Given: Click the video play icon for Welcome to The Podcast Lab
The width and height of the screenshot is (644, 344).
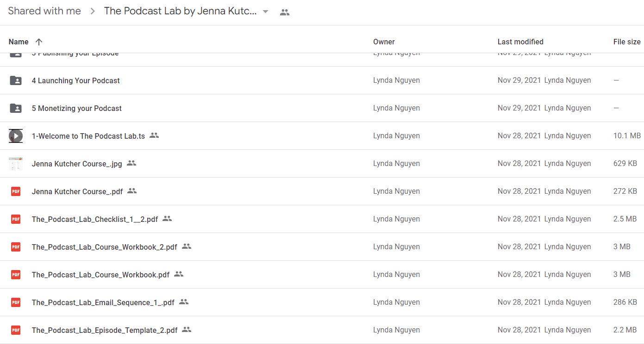Looking at the screenshot, I should [16, 136].
